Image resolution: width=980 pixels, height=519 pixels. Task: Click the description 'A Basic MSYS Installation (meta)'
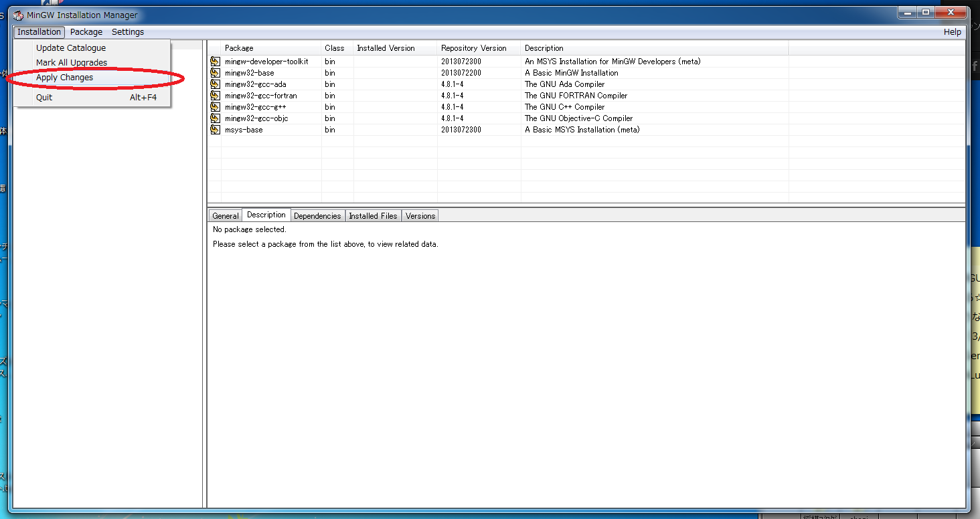[x=582, y=130]
